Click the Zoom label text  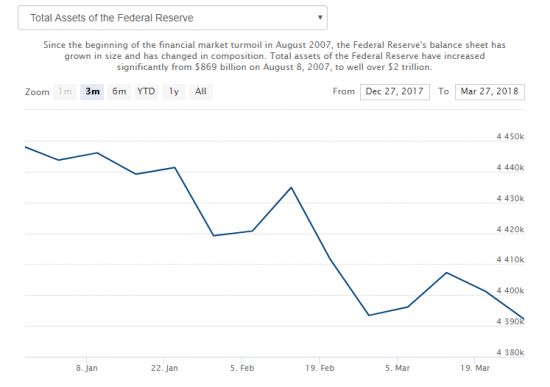[37, 92]
